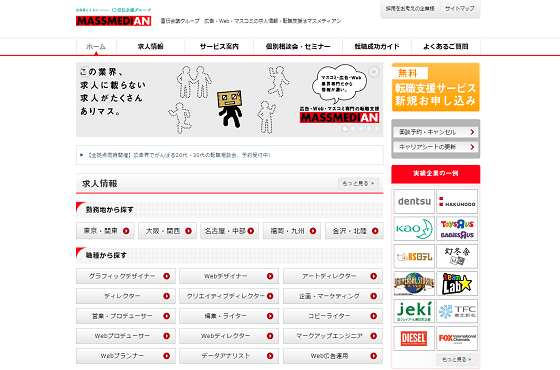The image size is (560, 370).
Task: Click the 実績企業の一例 red header
Action: tap(436, 174)
